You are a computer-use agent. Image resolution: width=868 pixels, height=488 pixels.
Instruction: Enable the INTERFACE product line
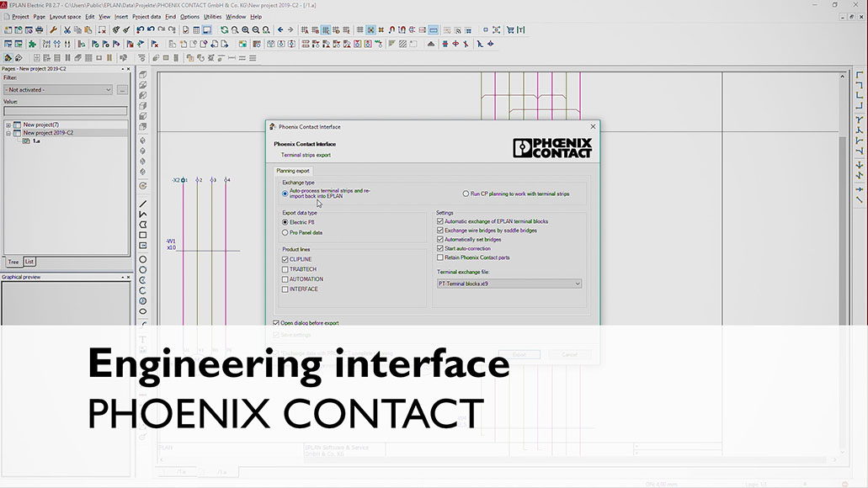coord(285,289)
